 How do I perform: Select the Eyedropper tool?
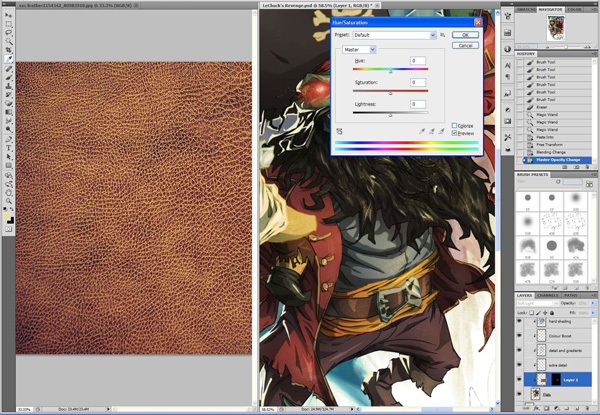point(8,59)
